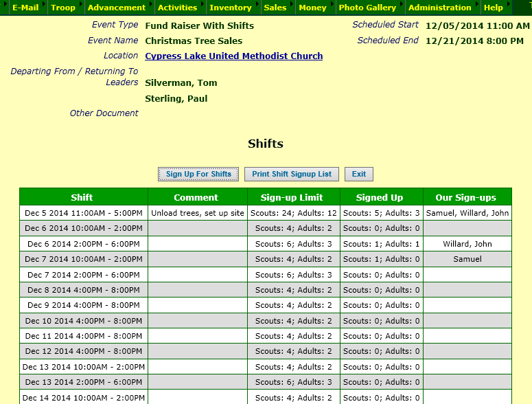532x404 pixels.
Task: Select the Dec 14 2014 10:00AM - 2:00PM shift
Action: (x=84, y=397)
